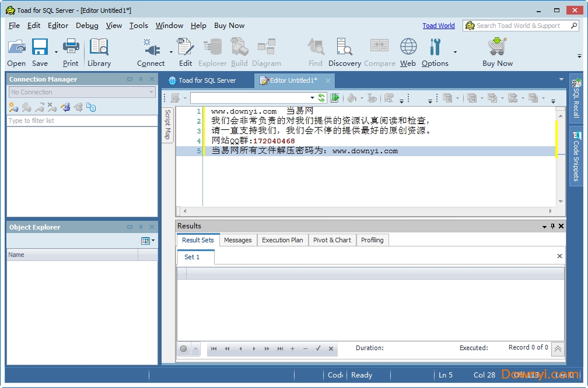Click next record button in results navigator

coord(254,348)
